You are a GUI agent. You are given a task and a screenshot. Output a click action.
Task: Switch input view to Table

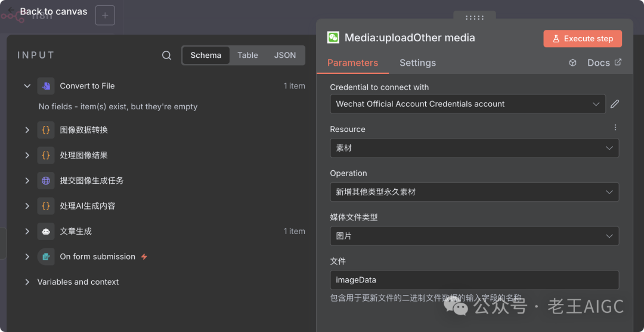247,56
